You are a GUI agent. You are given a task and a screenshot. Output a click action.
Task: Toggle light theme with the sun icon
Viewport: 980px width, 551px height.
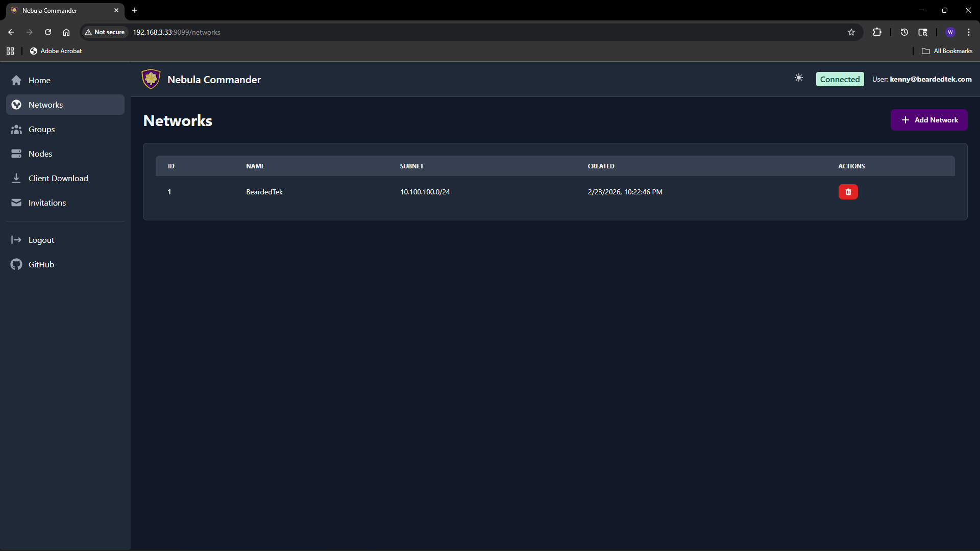point(799,78)
